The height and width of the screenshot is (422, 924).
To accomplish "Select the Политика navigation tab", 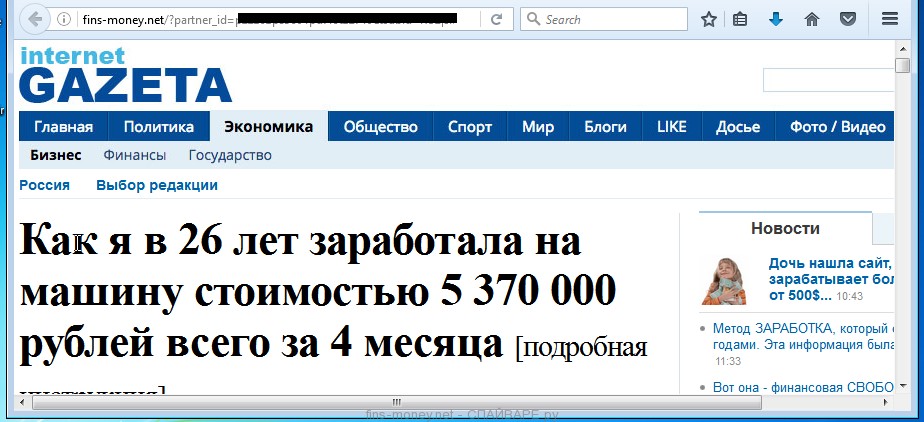I will (158, 126).
